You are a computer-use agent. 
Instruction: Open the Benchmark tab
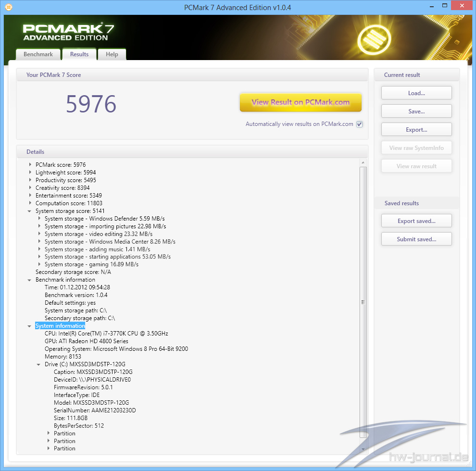coord(38,54)
